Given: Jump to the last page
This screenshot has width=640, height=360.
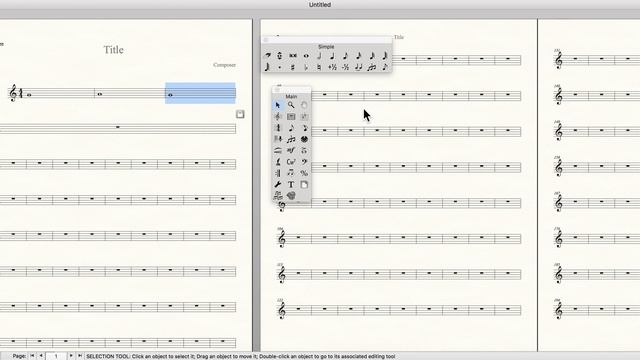Looking at the screenshot, I should click(80, 356).
